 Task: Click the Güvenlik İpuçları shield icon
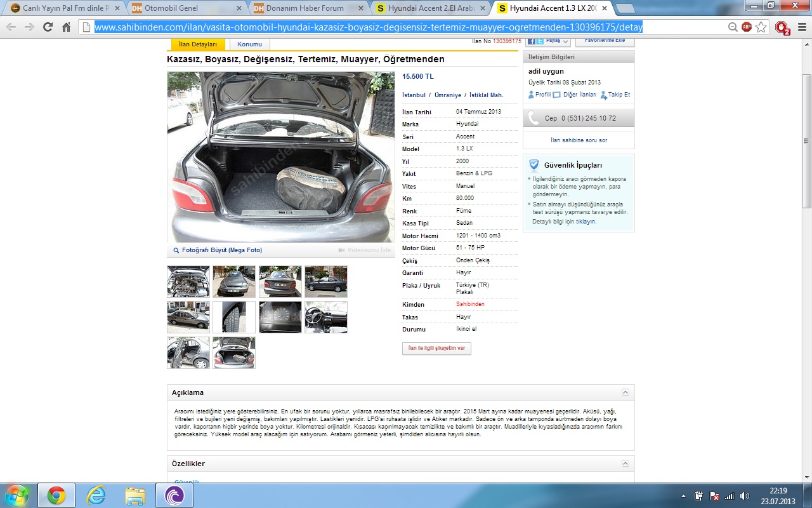[534, 164]
